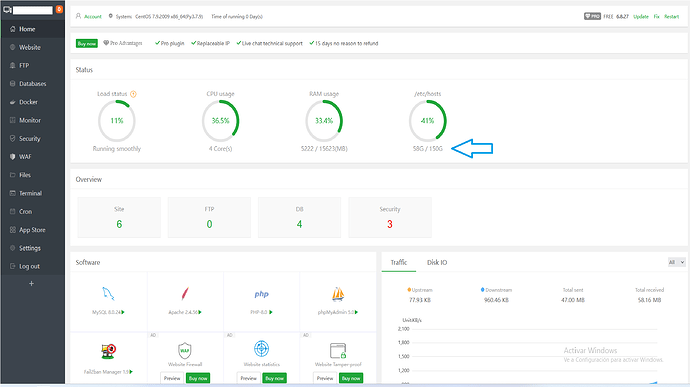Open the Security overview card showing 3
This screenshot has height=388, width=690.
pos(390,217)
